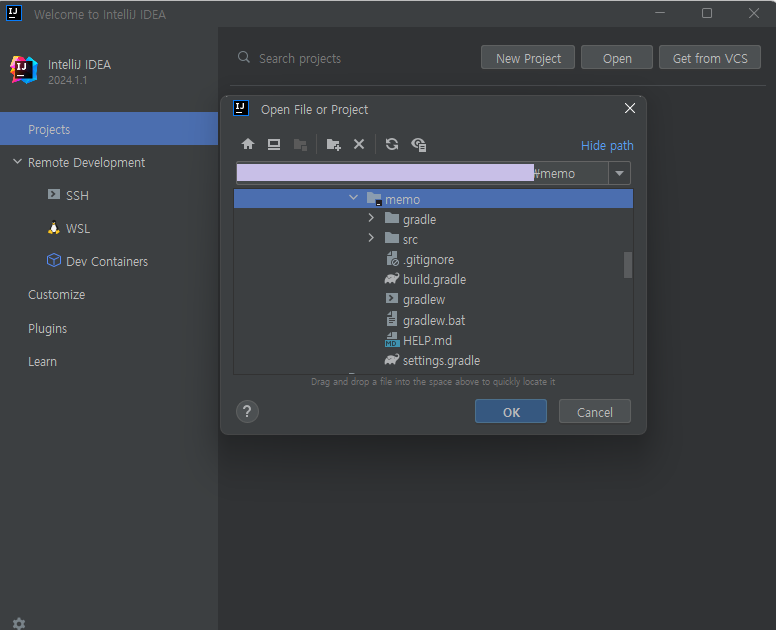Select SSH under Remote Development

[x=77, y=195]
